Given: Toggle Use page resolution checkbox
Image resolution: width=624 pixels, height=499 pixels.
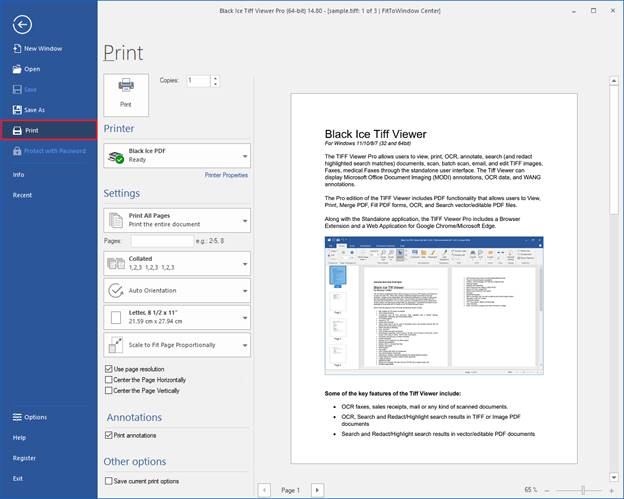Looking at the screenshot, I should click(x=109, y=369).
